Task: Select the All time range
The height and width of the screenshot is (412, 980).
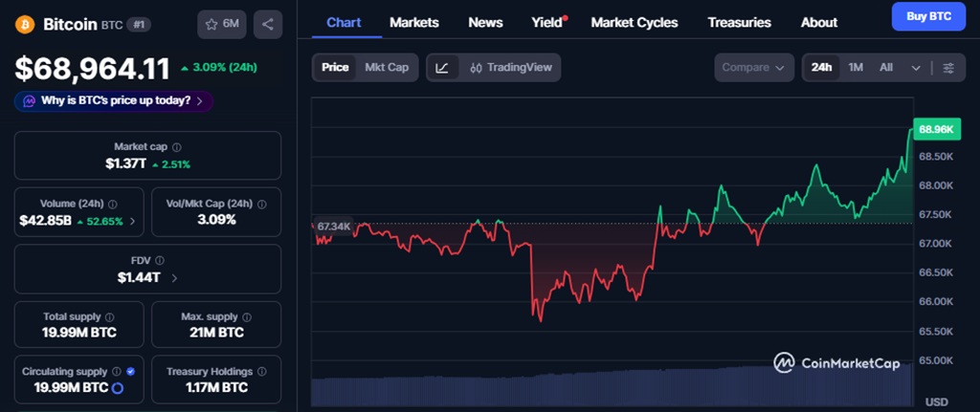Action: coord(886,68)
